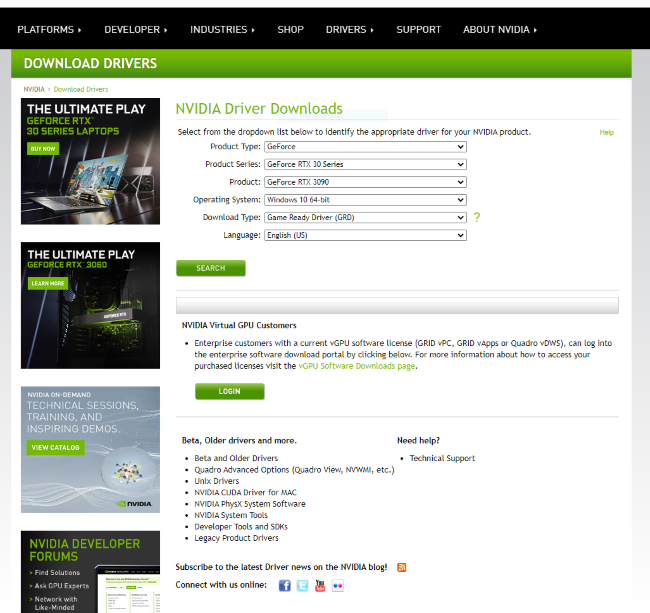Image resolution: width=650 pixels, height=613 pixels.
Task: Open the Platforms menu
Action: 50,30
